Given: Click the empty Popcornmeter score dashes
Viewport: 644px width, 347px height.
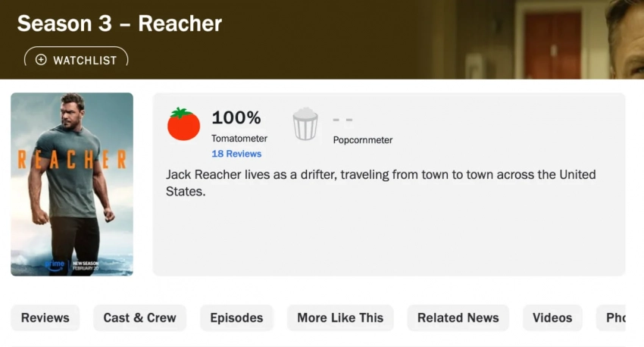Looking at the screenshot, I should [342, 120].
